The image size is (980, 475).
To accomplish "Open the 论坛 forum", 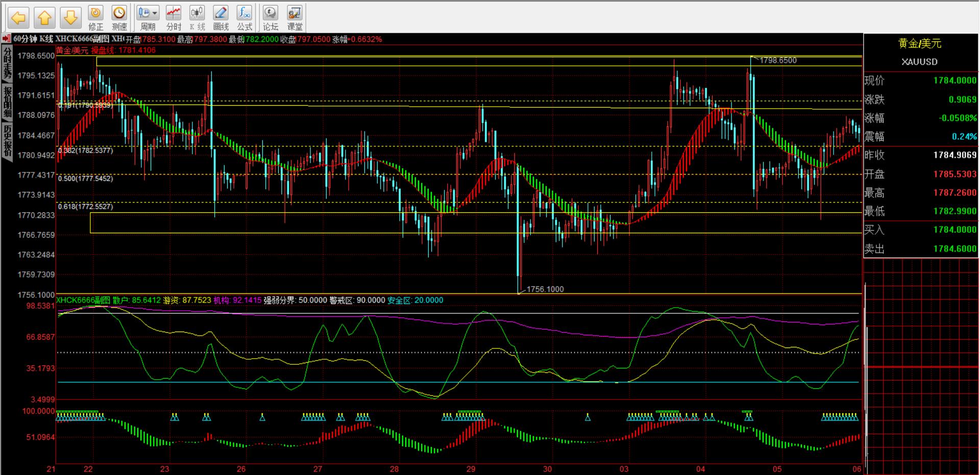I will 270,18.
